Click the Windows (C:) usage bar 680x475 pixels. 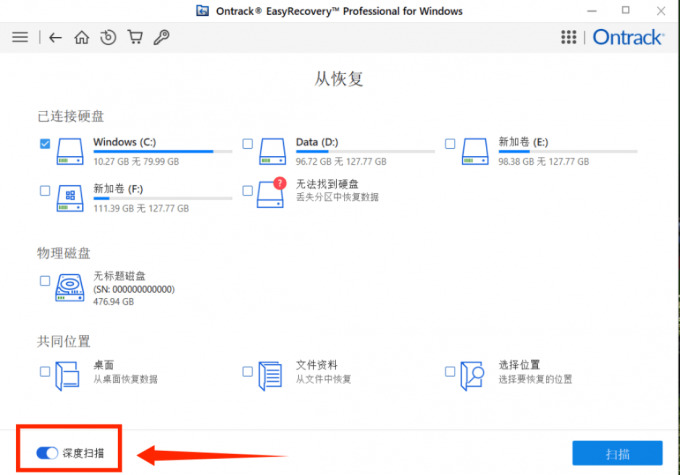[163, 151]
